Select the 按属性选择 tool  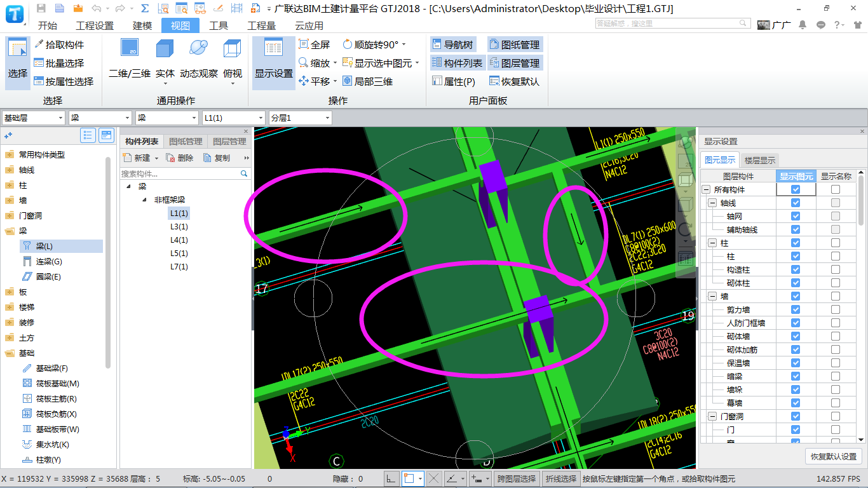(64, 81)
